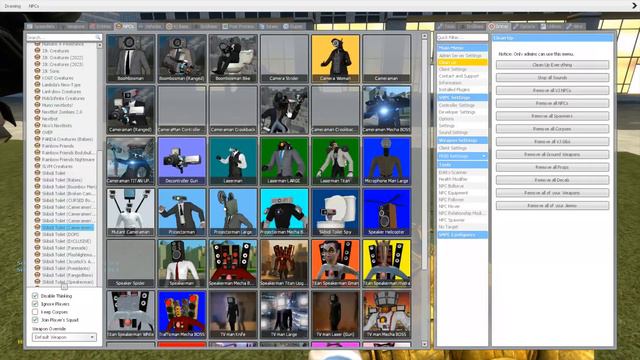
Task: Spawn Trafficman Mecha BOSS
Action: [x=182, y=315]
